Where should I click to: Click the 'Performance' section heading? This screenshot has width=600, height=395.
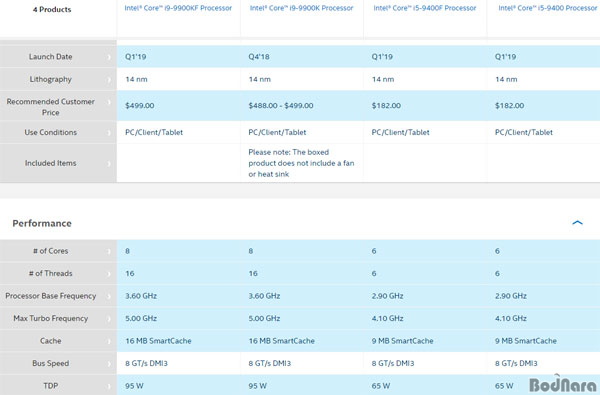(x=42, y=223)
